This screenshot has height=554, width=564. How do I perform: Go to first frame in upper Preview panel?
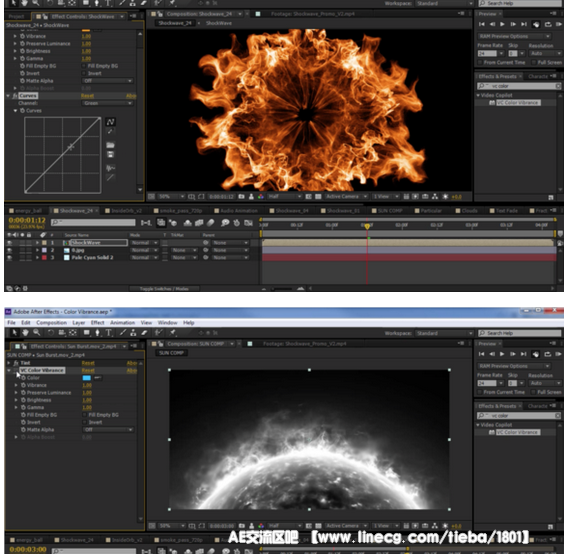coord(482,24)
